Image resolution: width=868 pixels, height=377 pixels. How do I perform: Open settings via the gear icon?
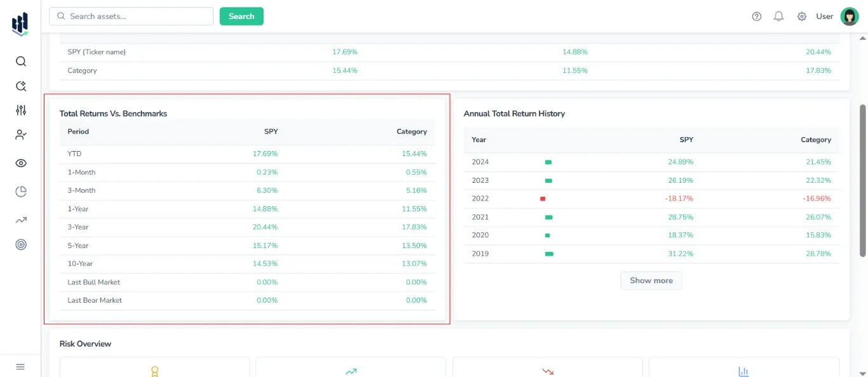[801, 16]
